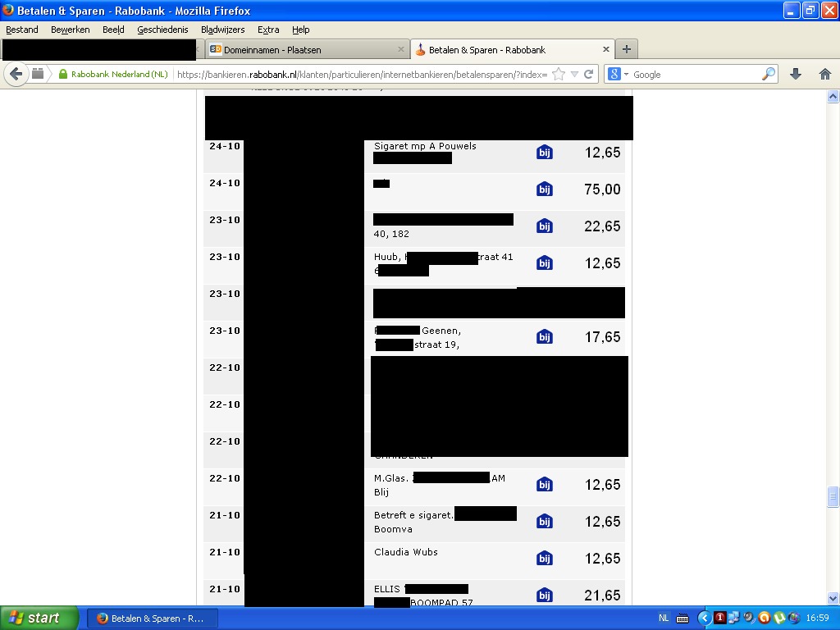Image resolution: width=840 pixels, height=630 pixels.
Task: Go back one page in Firefox
Action: tap(16, 74)
